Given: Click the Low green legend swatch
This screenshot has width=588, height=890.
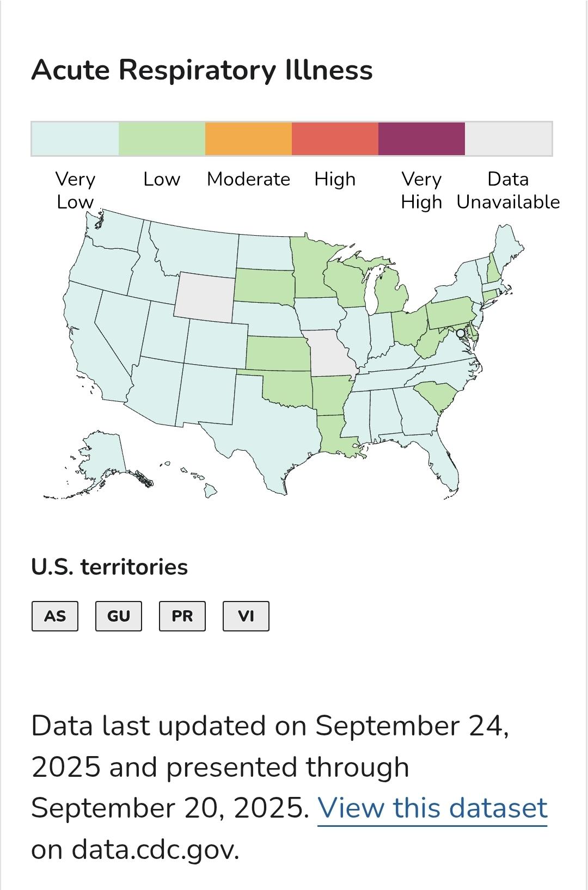Looking at the screenshot, I should coord(162,139).
